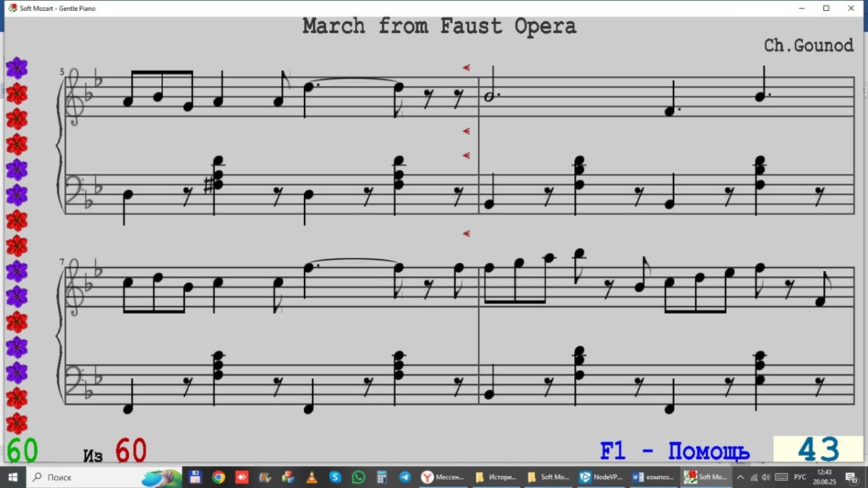Open the floppy disk save app in taskbar
The width and height of the screenshot is (868, 488).
[195, 477]
